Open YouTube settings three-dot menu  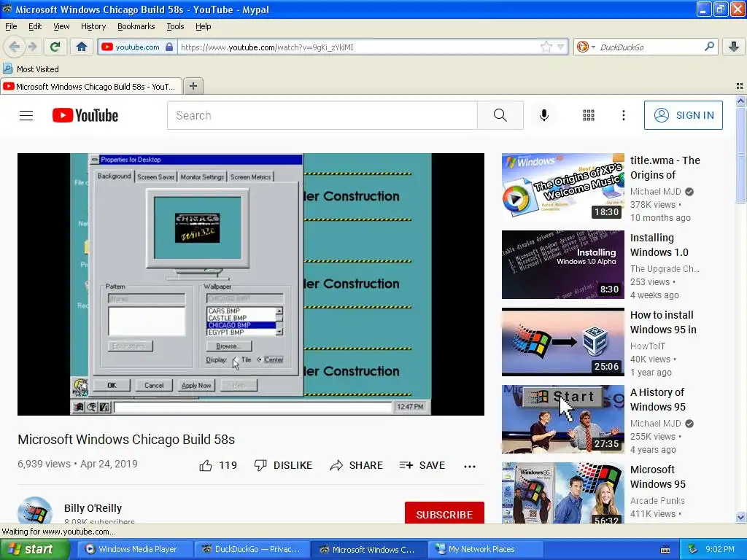coord(623,115)
